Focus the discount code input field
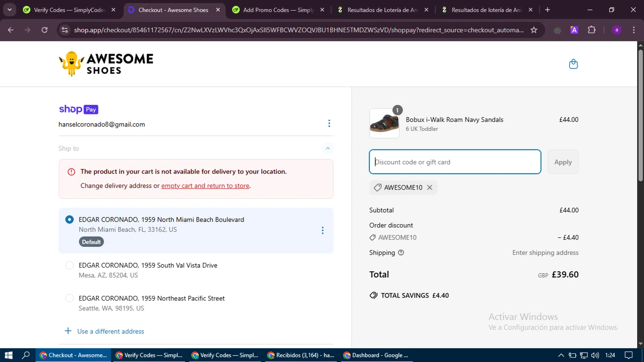 pos(455,162)
